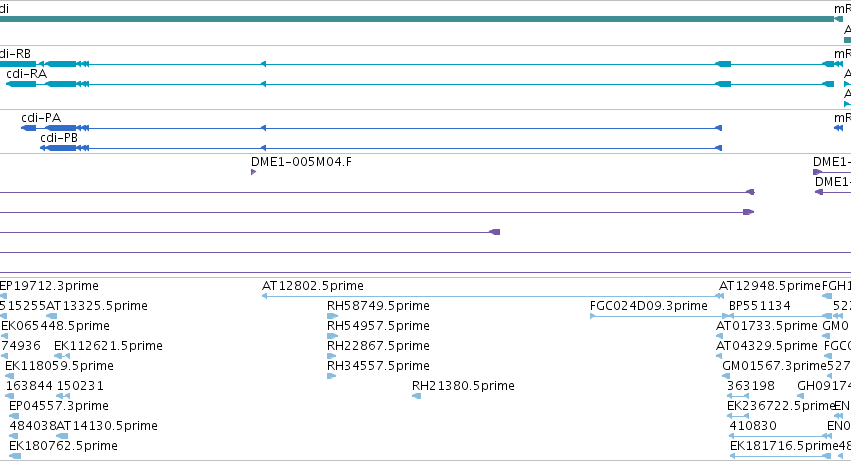Click the RH22867.5prime EST label
This screenshot has height=461, width=851.
click(x=378, y=346)
